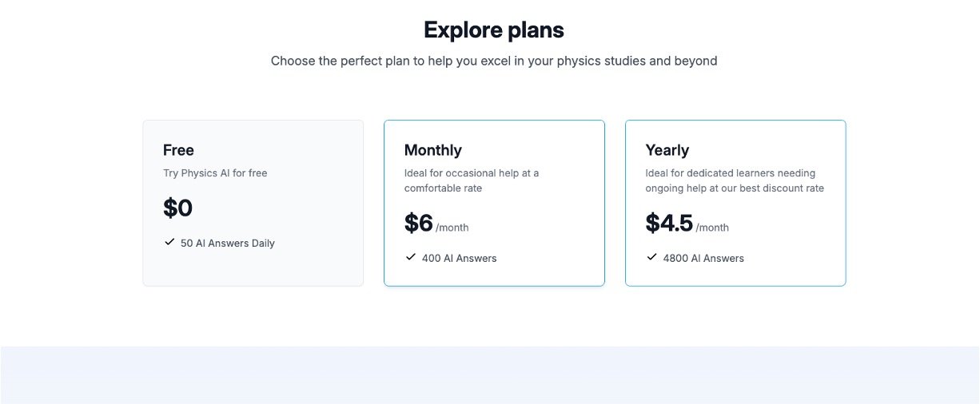Screen dimensions: 980x404
Task: Click the $0 price
Action: 177,208
